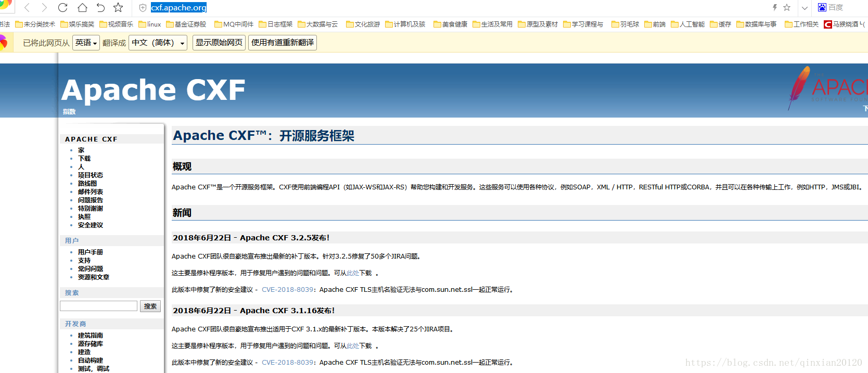The image size is (868, 373).
Task: Open the 人工智能 bookmark folder
Action: coord(688,24)
